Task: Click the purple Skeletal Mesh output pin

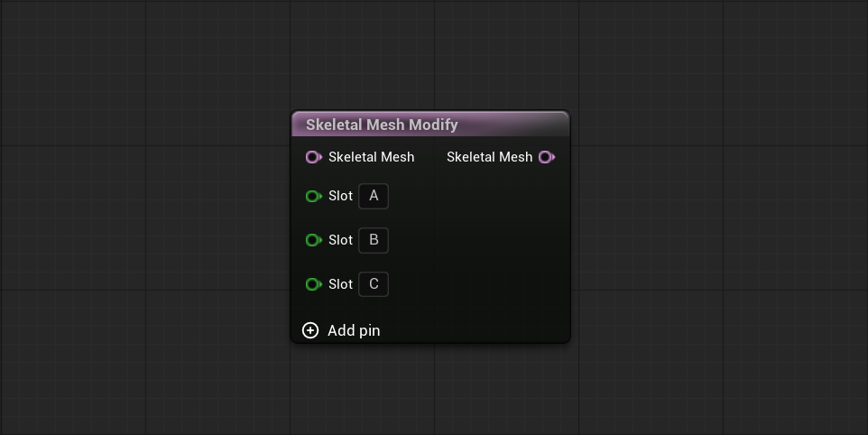Action: click(x=547, y=157)
